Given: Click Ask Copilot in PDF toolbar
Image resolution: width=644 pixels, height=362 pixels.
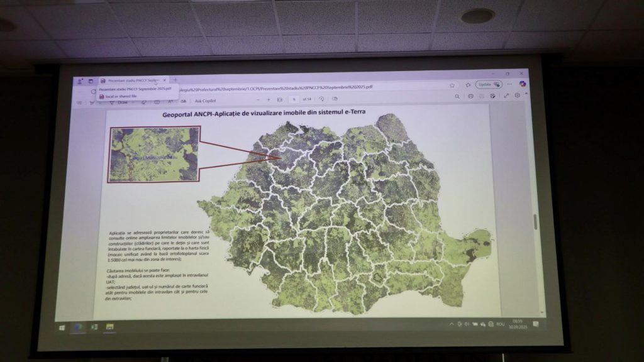Looking at the screenshot, I should tap(206, 101).
